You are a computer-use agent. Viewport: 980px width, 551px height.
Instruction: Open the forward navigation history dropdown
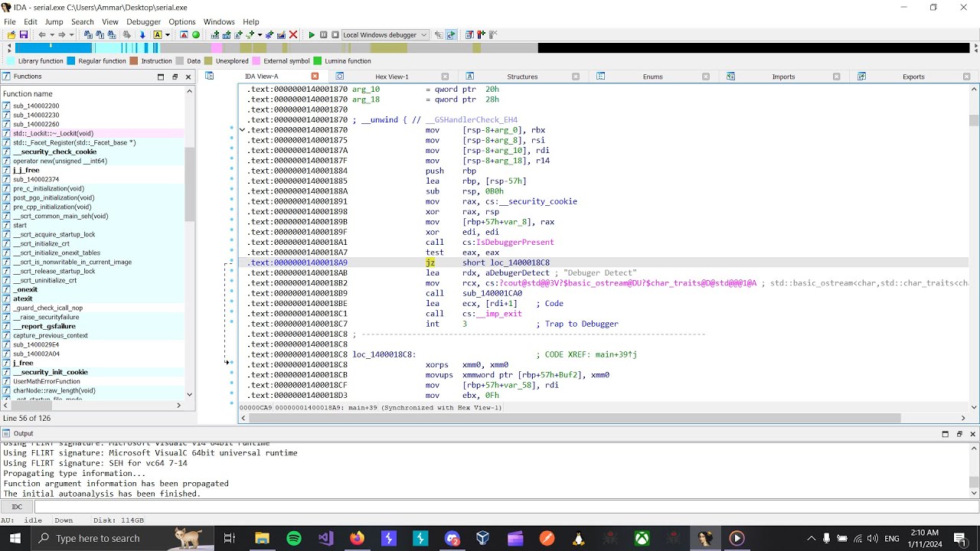pyautogui.click(x=71, y=34)
